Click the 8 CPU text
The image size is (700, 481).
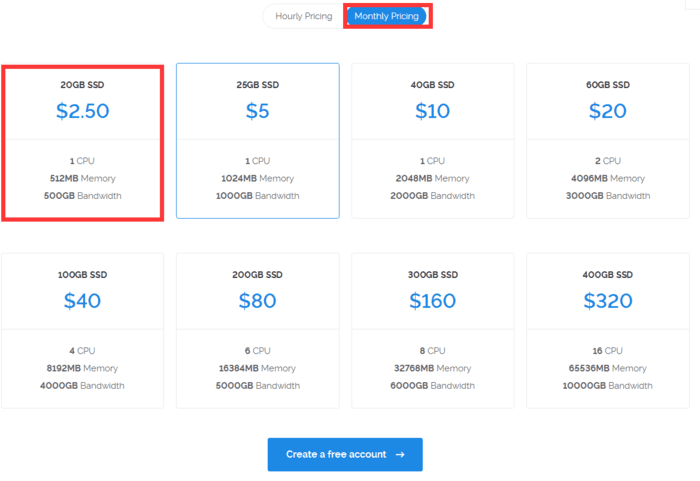pos(433,351)
